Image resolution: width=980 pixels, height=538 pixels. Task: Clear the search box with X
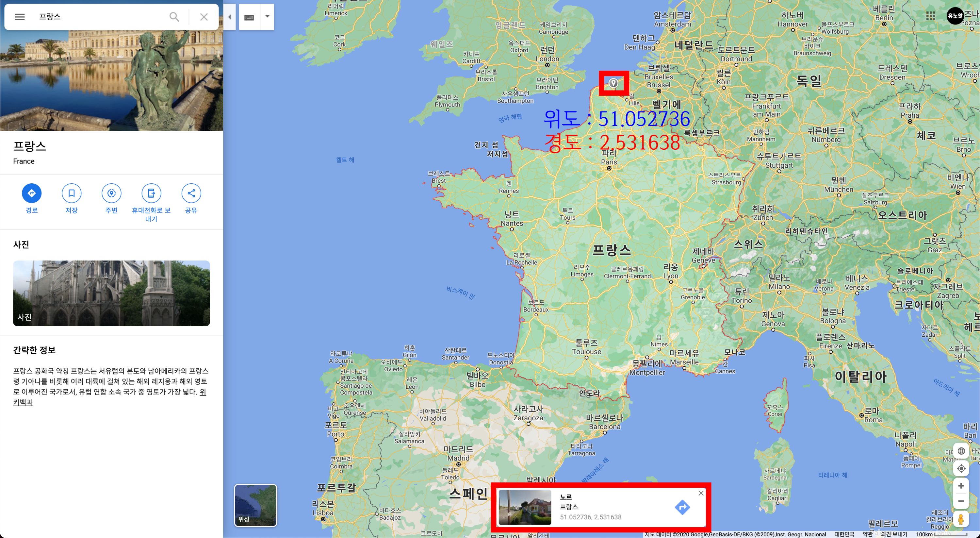[x=204, y=17]
